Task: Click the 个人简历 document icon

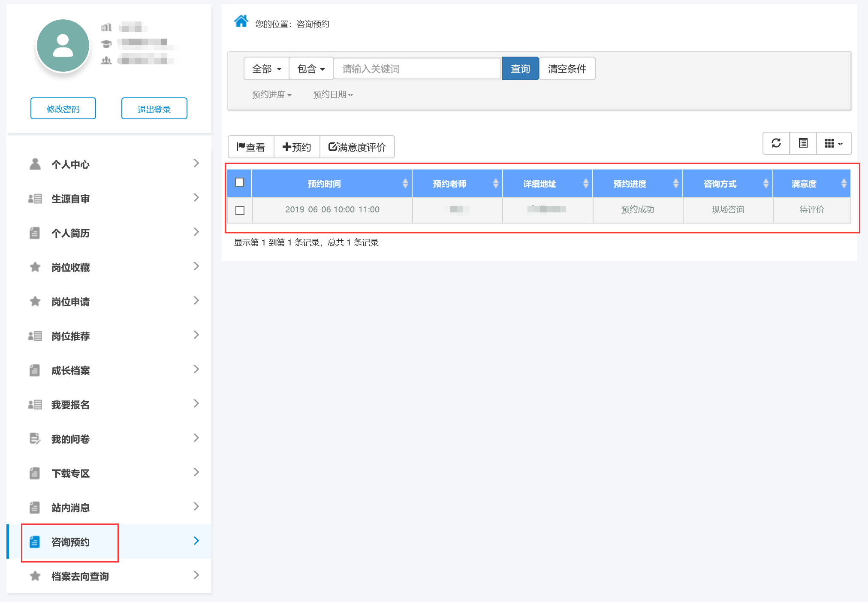Action: tap(35, 233)
